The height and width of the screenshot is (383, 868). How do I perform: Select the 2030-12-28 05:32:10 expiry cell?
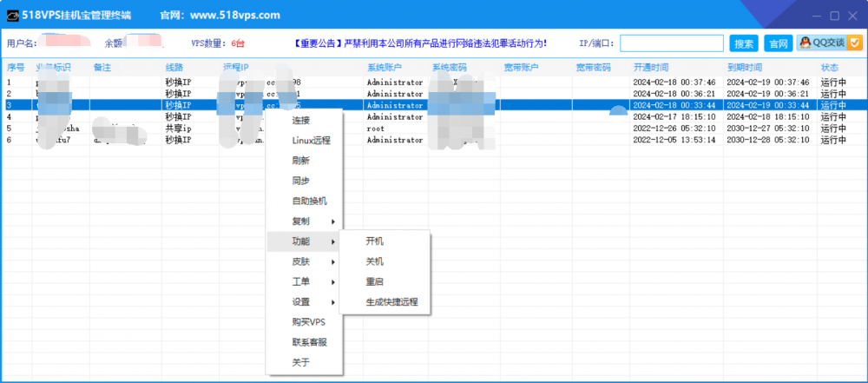click(x=768, y=140)
